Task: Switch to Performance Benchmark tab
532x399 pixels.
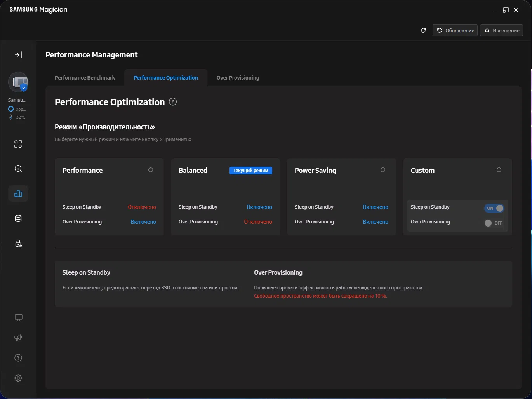Action: (85, 78)
